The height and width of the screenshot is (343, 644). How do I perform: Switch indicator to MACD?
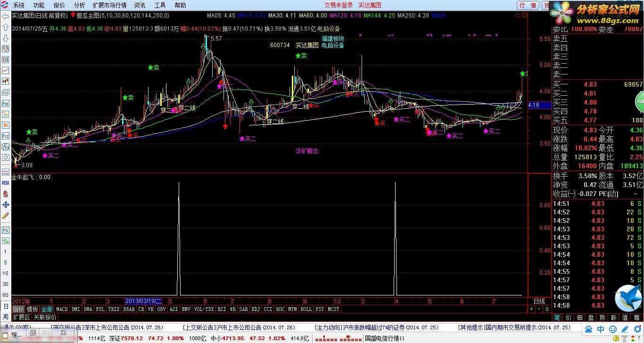[x=62, y=309]
